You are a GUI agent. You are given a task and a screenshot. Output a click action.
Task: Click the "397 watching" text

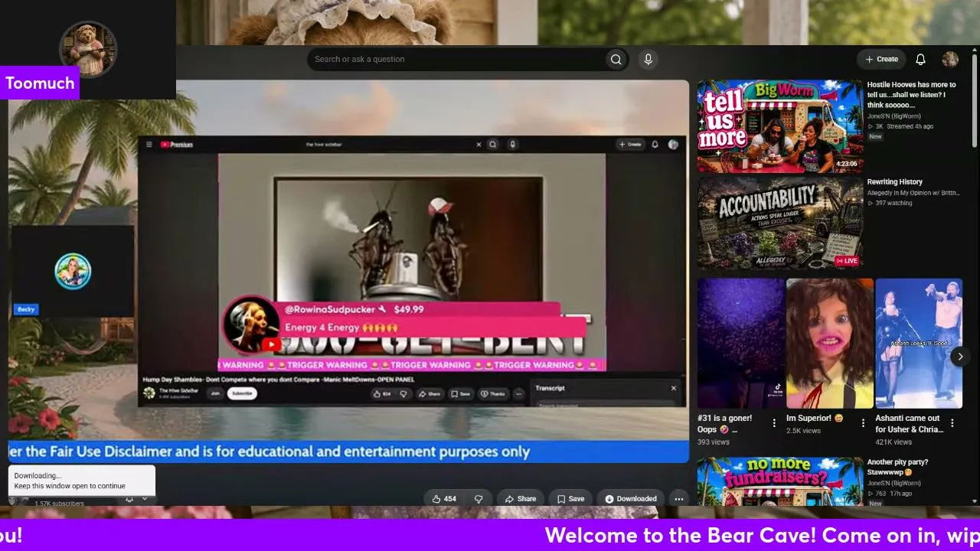(x=893, y=203)
